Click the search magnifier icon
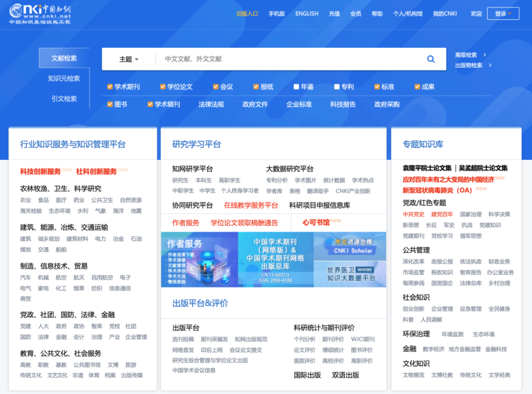 pos(431,59)
